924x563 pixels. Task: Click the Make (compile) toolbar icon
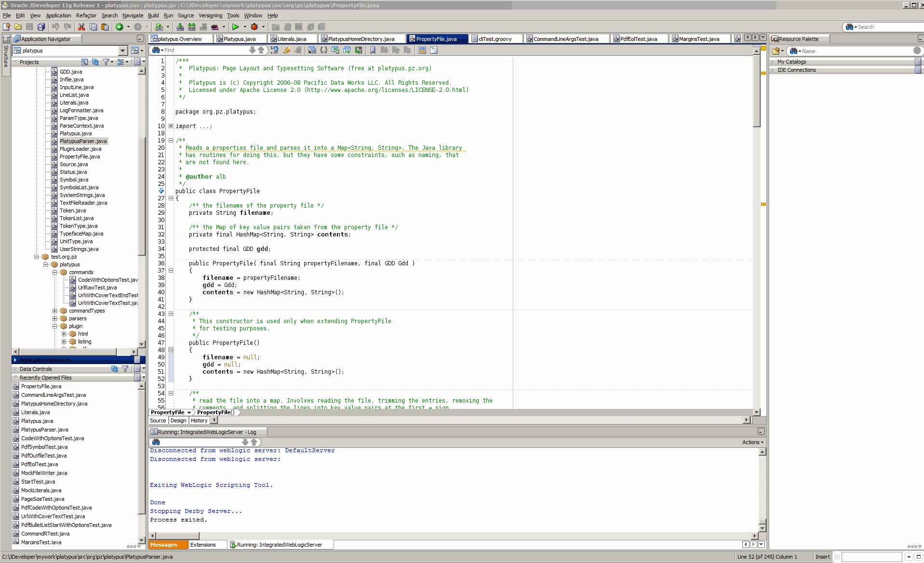pyautogui.click(x=180, y=27)
